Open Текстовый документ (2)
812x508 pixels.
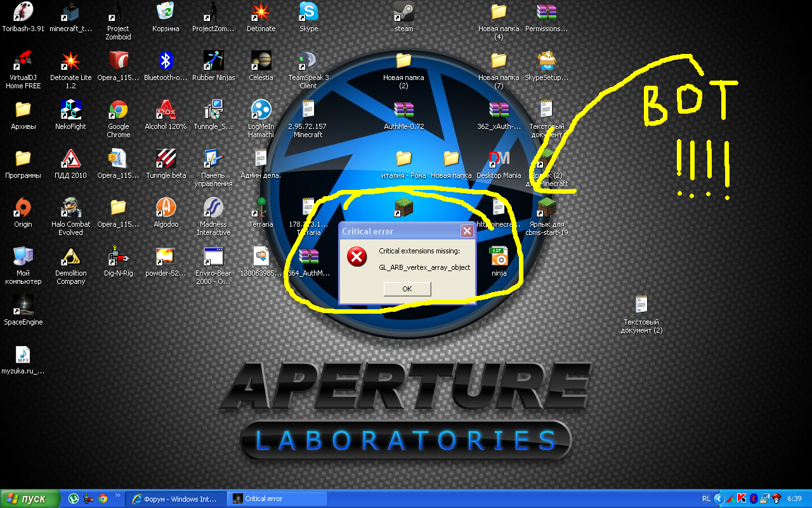641,314
